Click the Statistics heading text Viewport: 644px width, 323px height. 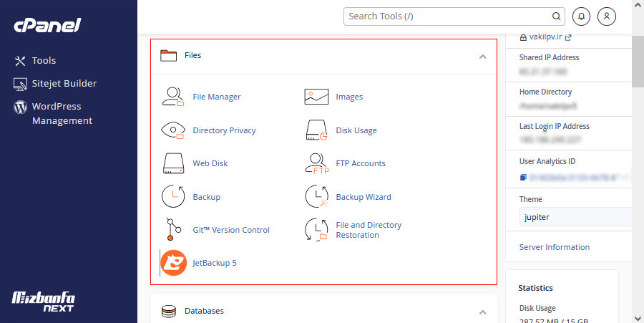535,288
